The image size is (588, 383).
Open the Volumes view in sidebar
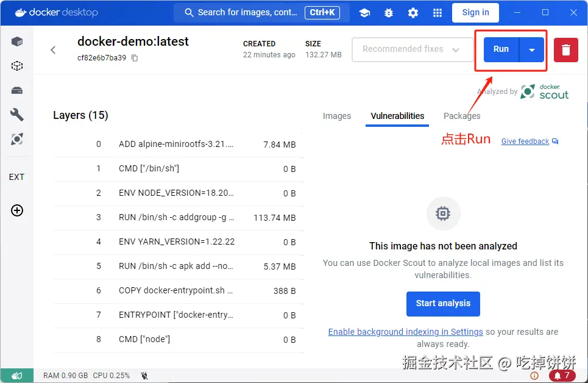[17, 90]
